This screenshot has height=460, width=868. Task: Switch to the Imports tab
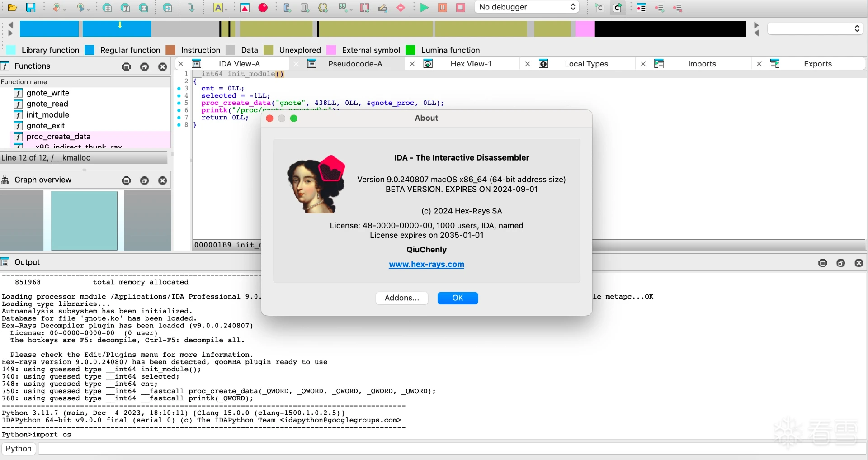tap(702, 64)
